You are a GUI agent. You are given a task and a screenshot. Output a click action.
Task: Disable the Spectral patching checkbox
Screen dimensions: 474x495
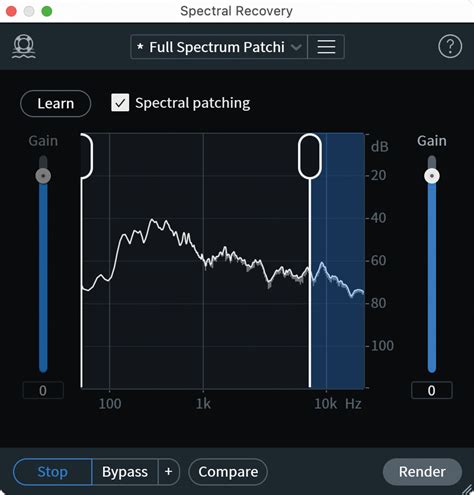click(120, 102)
